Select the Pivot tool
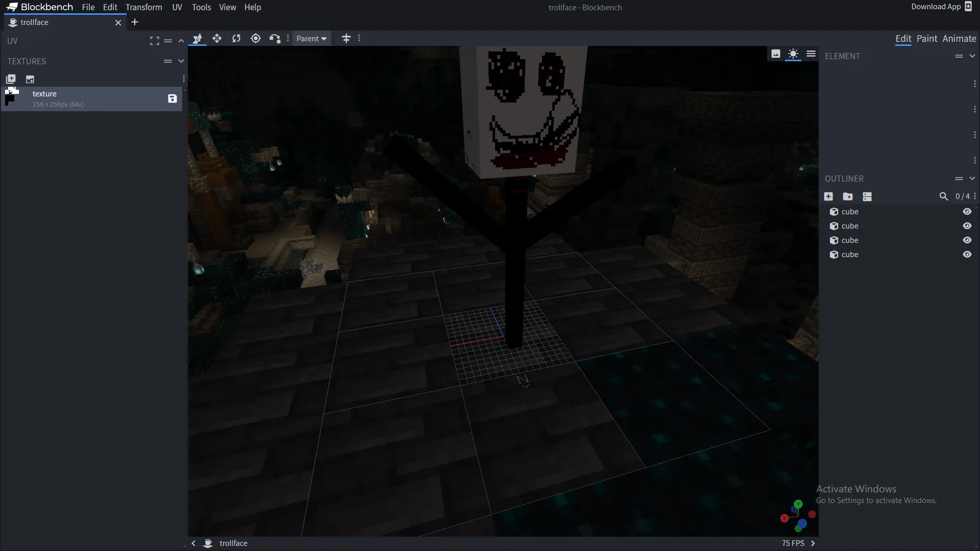Screen dimensions: 980x551 [256, 38]
